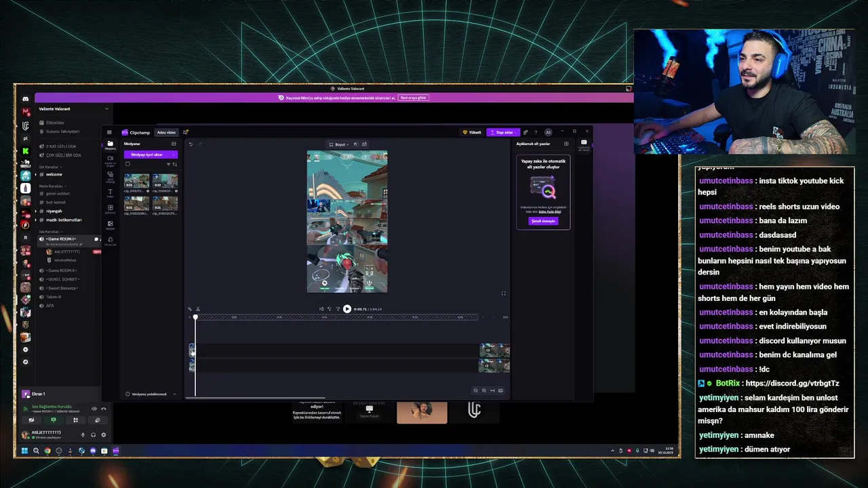868x488 pixels.
Task: Open the welcome Discord channel
Action: (x=54, y=174)
